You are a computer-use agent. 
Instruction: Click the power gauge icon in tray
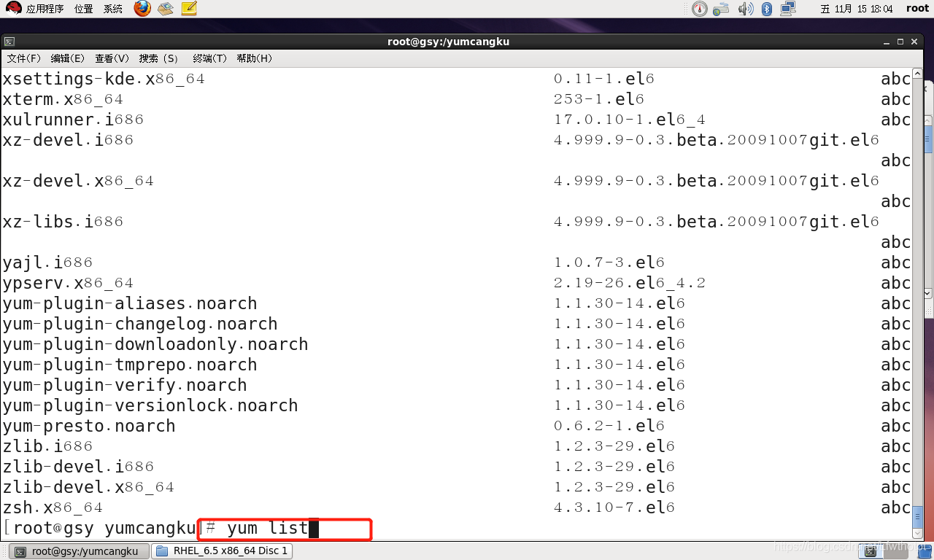click(x=699, y=9)
